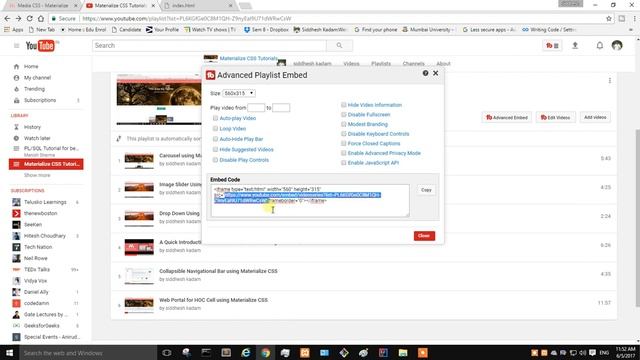The height and width of the screenshot is (360, 640).
Task: Open Home in the YouTube sidebar
Action: click(x=31, y=67)
